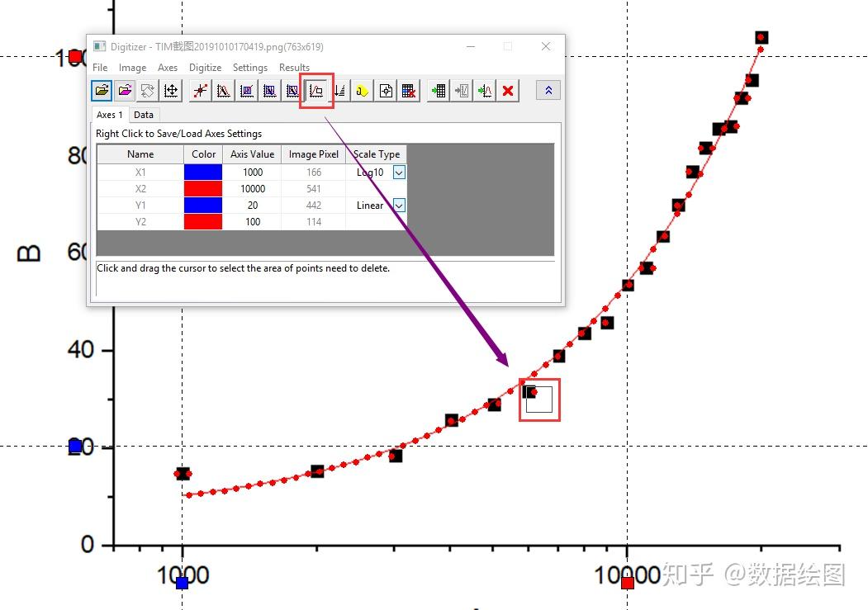
Task: Click the red X2 axis marker below 10000
Action: click(x=627, y=583)
